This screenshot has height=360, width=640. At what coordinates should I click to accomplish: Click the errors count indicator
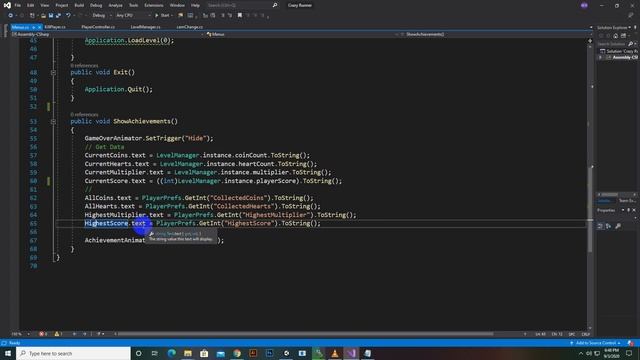43,334
